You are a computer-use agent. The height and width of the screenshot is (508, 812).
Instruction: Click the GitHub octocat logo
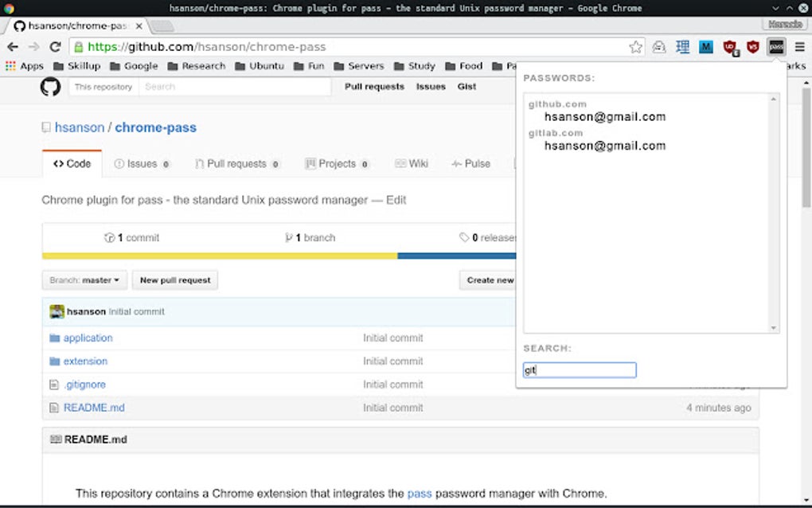(x=50, y=86)
